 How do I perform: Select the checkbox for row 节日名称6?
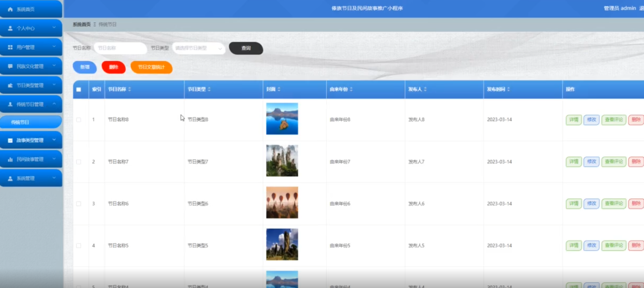point(79,204)
